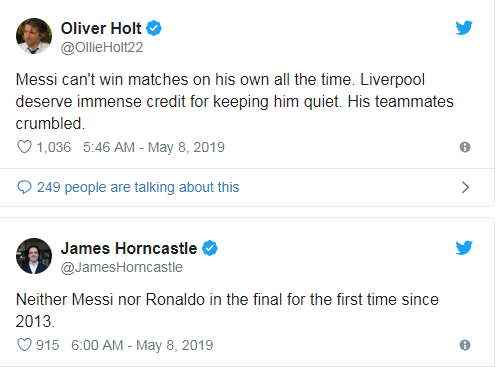Expand the conversation with the chevron arrow
496x367 pixels.
[x=465, y=187]
